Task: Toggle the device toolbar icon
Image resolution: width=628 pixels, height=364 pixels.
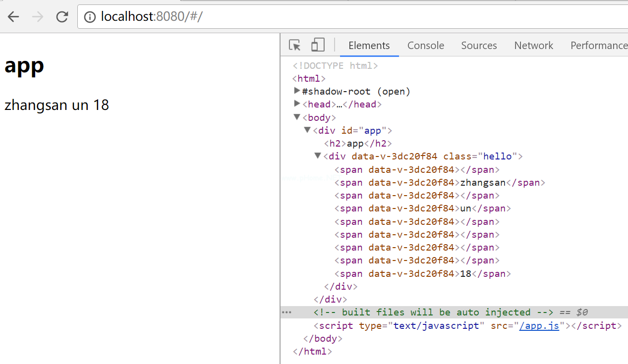Action: [x=318, y=46]
